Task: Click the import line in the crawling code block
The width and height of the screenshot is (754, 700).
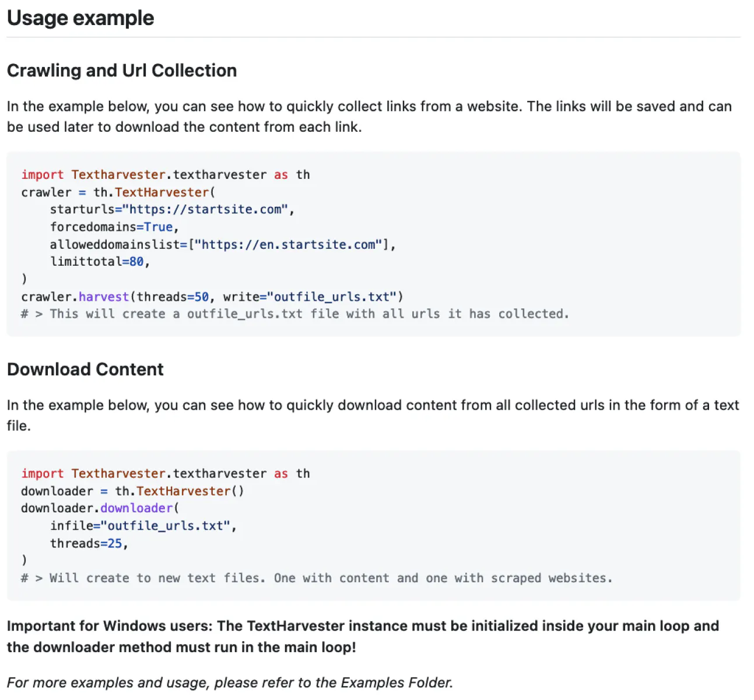Action: tap(165, 175)
